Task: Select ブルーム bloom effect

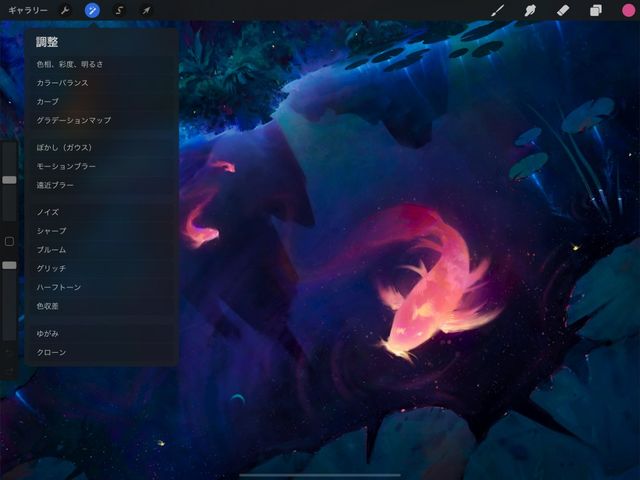Action: click(102, 249)
